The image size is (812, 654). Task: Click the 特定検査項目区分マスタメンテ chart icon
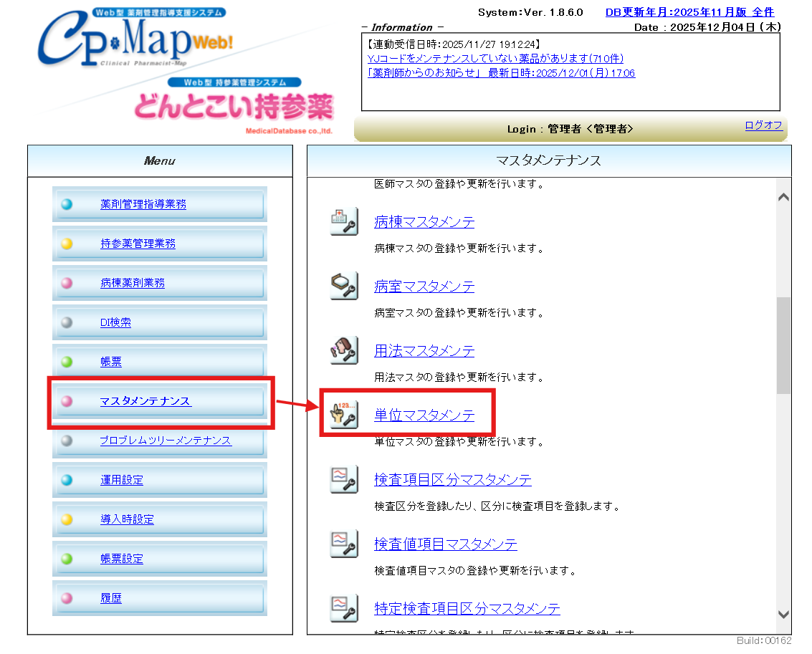(343, 609)
